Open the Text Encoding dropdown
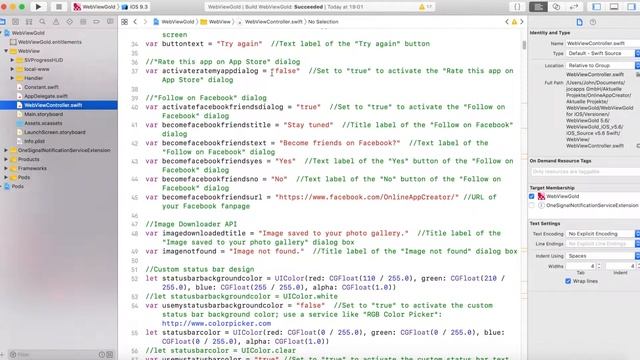640x360 pixels. coord(602,234)
